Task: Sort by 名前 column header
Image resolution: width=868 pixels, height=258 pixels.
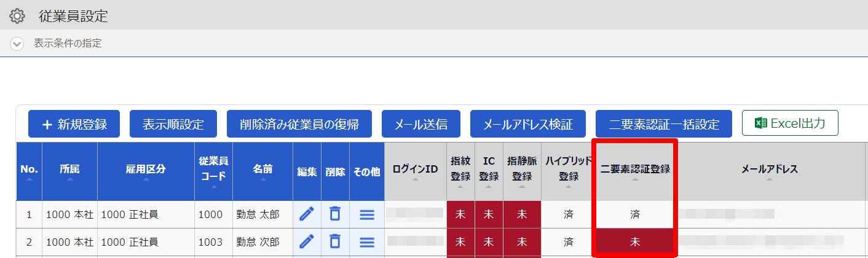Action: pos(262,171)
